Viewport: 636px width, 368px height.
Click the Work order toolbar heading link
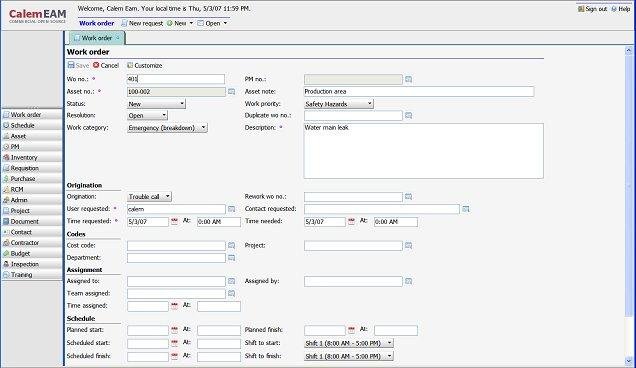click(97, 23)
